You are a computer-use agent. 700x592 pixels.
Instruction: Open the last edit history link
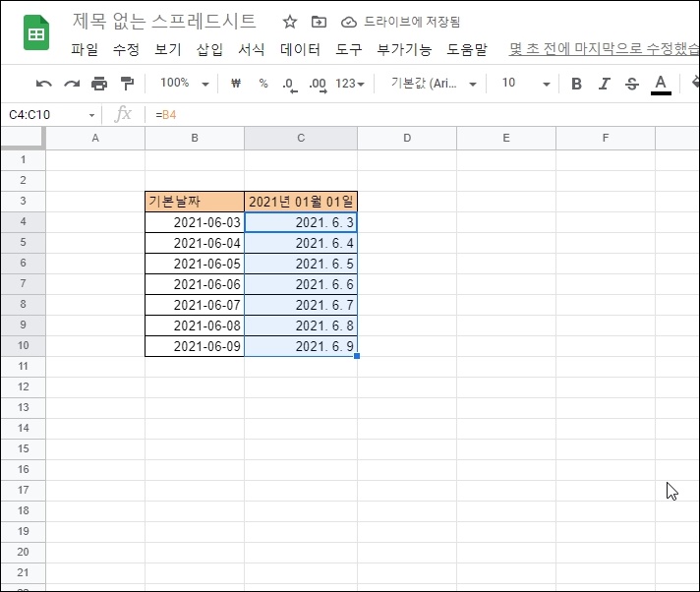tap(604, 49)
